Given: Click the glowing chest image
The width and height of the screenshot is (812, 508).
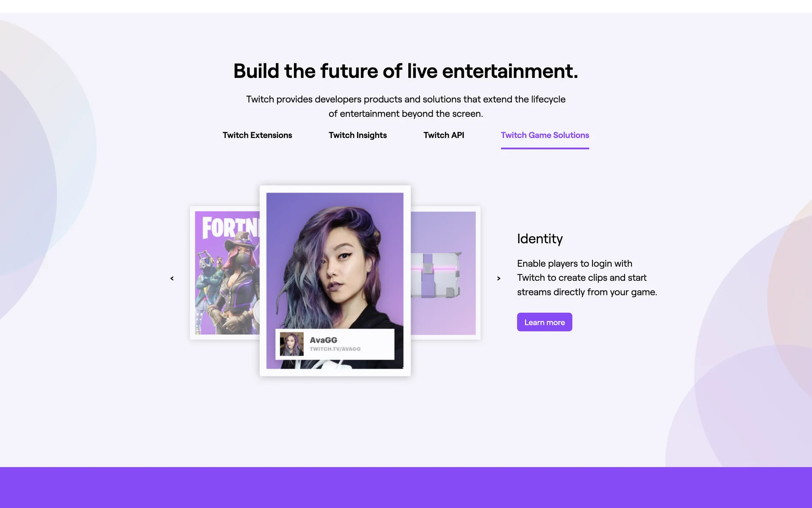Looking at the screenshot, I should (x=435, y=275).
